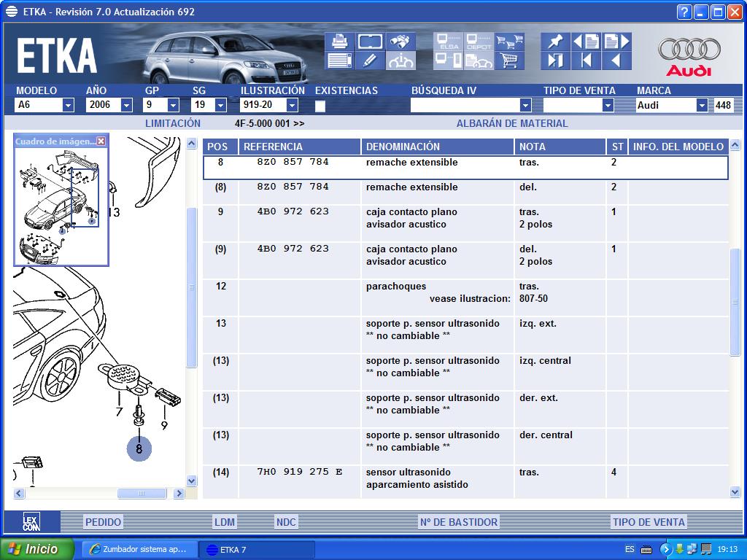
Task: Open the list view icon below the printer
Action: point(339,61)
